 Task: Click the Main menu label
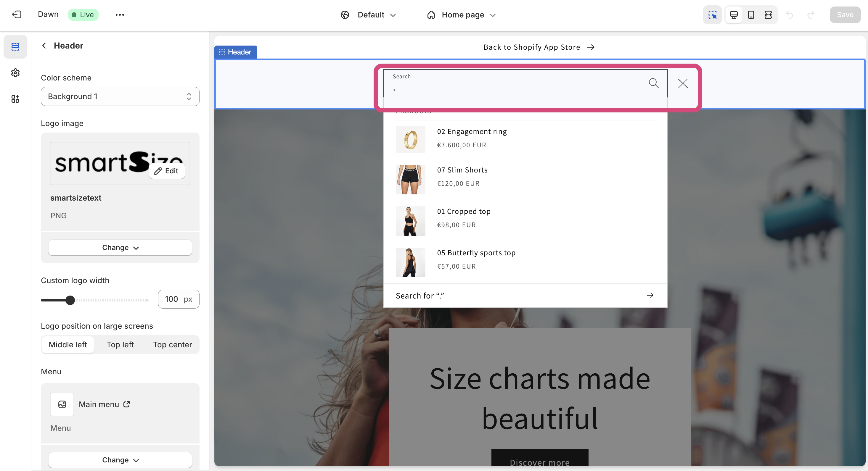point(99,404)
